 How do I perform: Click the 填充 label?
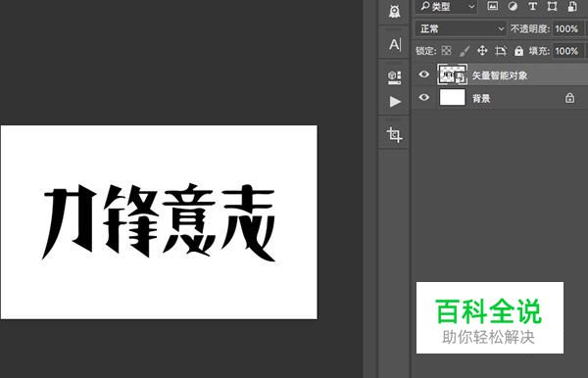(539, 51)
